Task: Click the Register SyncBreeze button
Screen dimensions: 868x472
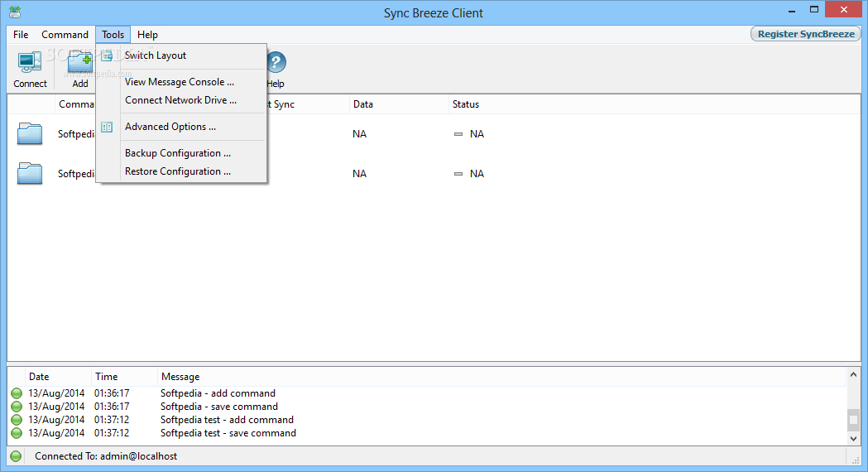Action: 805,34
